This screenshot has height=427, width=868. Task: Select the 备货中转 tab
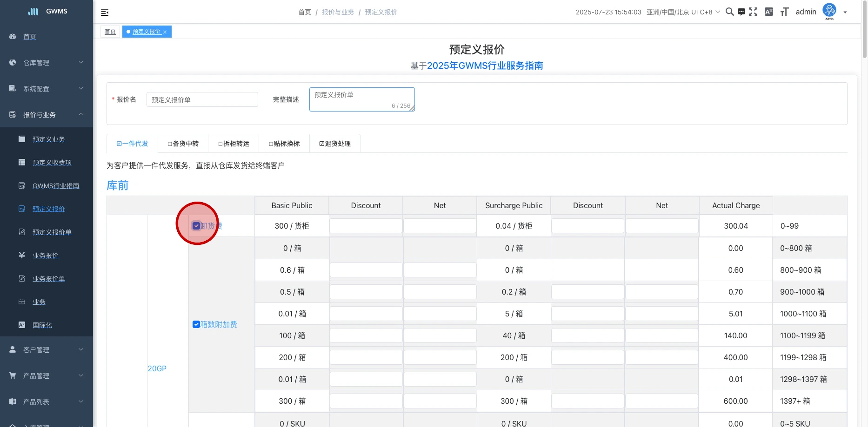pyautogui.click(x=183, y=144)
